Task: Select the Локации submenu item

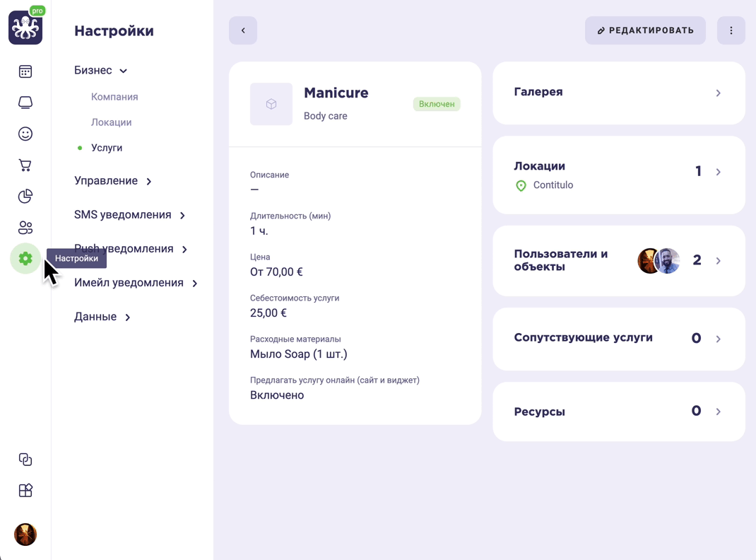Action: 111,122
